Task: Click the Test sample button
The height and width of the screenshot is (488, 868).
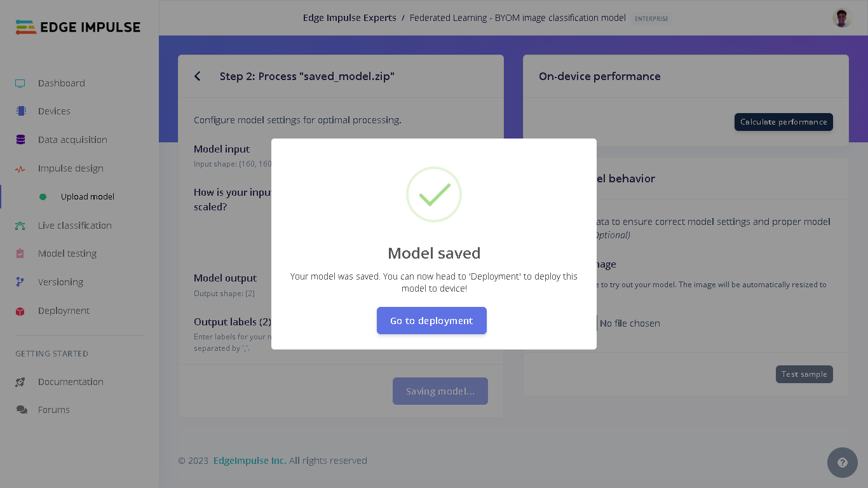Action: point(804,374)
